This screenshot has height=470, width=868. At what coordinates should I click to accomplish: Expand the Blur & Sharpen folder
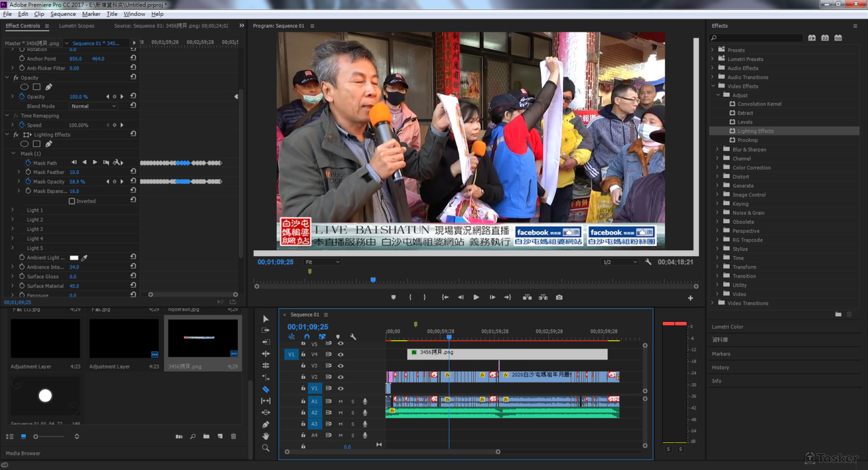[718, 149]
